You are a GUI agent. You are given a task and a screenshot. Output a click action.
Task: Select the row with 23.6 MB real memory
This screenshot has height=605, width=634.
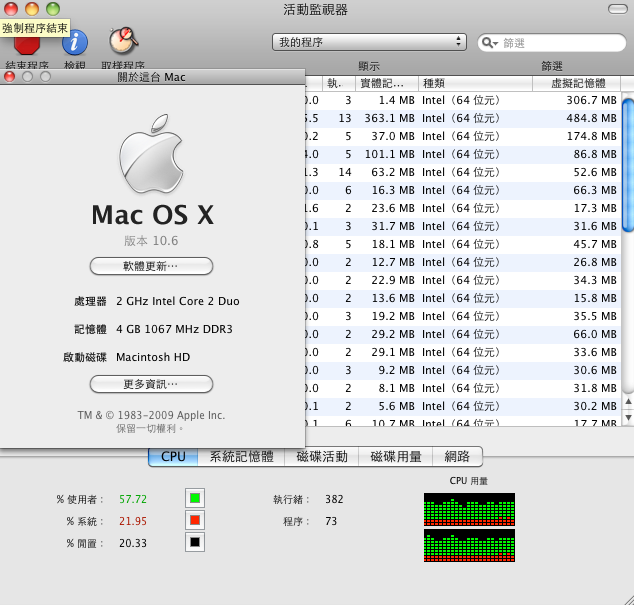pos(463,208)
